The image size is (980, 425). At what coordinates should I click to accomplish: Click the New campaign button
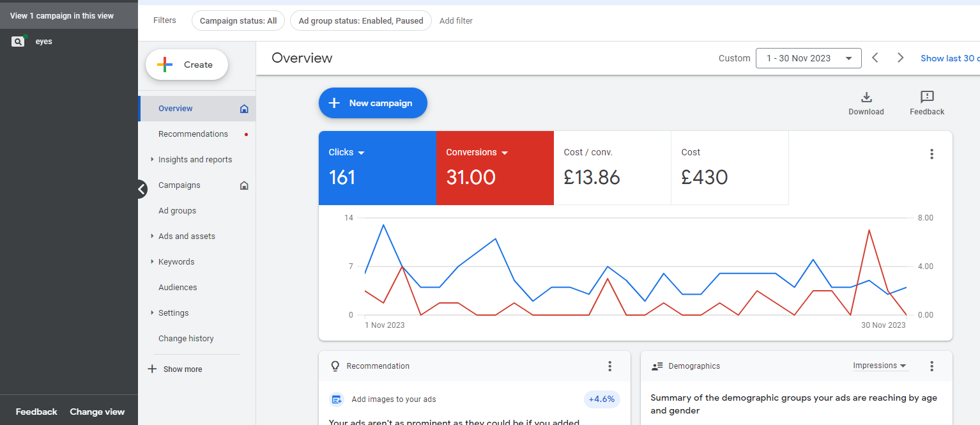[x=372, y=103]
